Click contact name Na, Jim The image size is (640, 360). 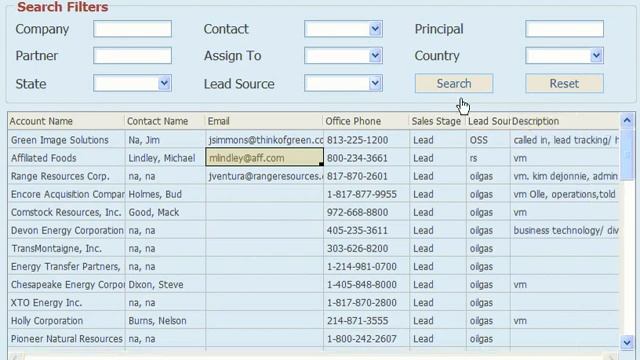click(x=144, y=140)
